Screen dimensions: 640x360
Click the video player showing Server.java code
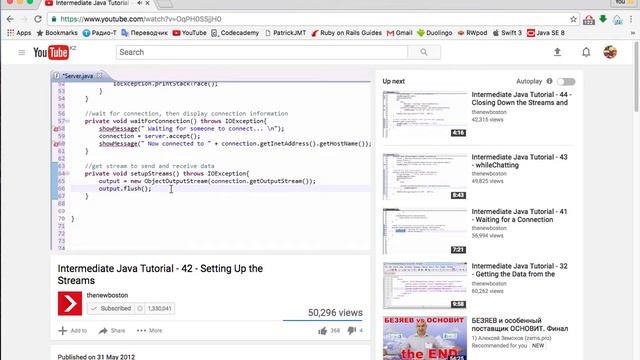pyautogui.click(x=211, y=160)
